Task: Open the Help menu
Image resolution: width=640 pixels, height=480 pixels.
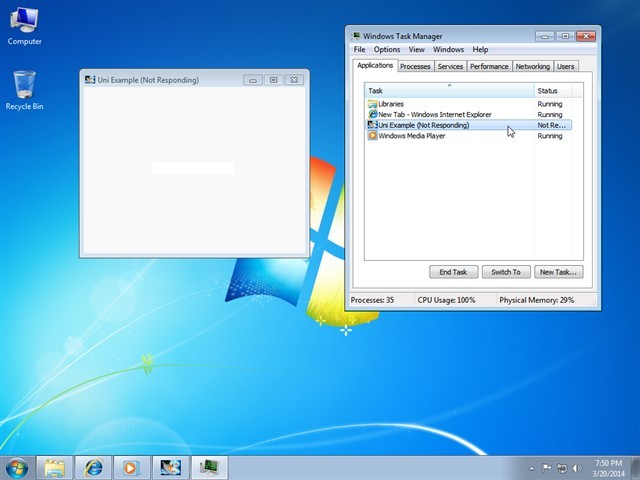Action: pyautogui.click(x=480, y=49)
